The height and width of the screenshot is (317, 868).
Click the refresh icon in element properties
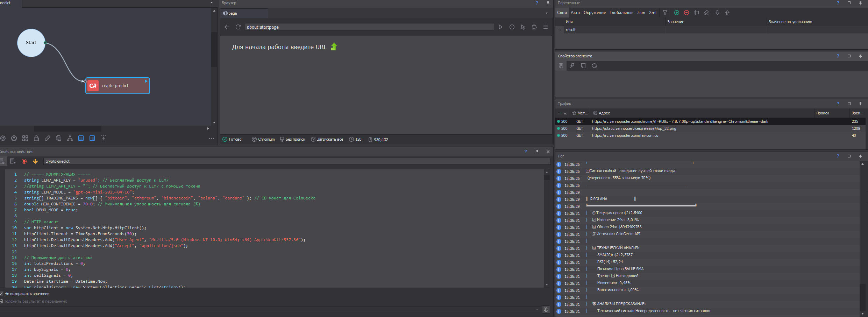point(594,66)
